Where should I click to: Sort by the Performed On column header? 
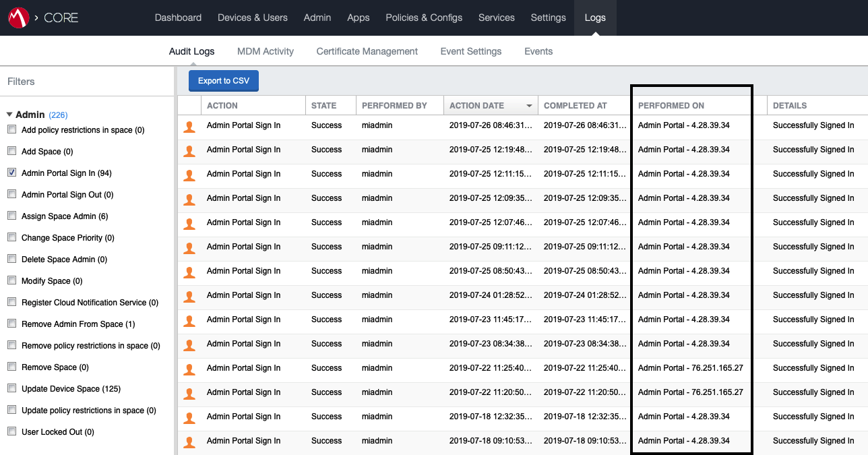coord(671,106)
